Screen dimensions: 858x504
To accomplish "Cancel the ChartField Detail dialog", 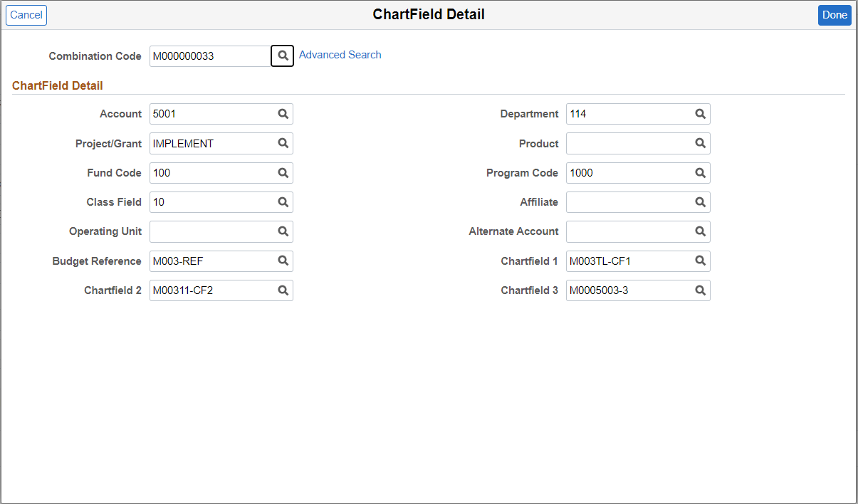I will coord(26,15).
